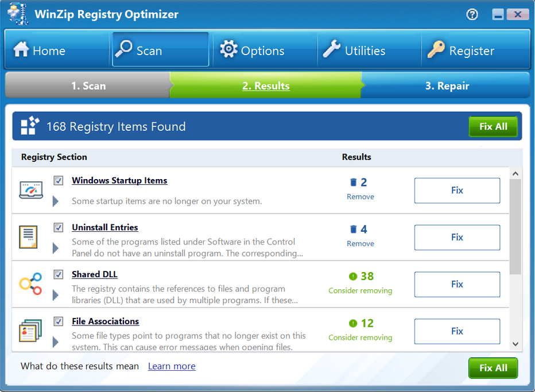
Task: Click Fix All in the blue header bar
Action: [x=493, y=127]
